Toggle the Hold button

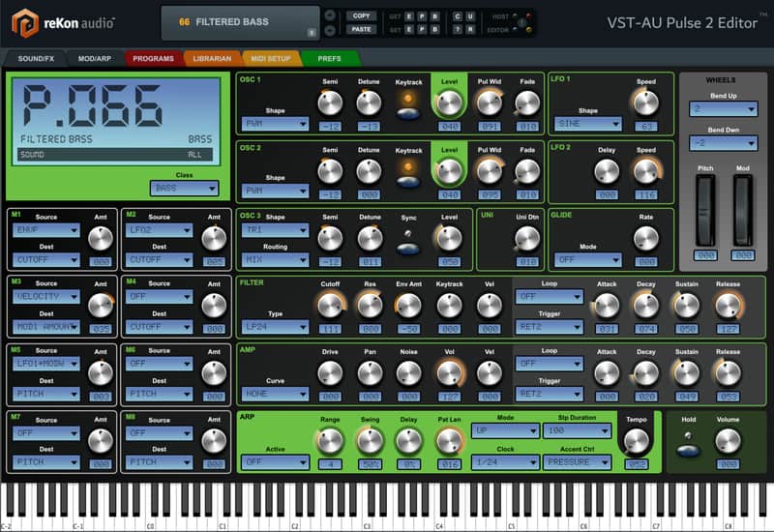688,451
